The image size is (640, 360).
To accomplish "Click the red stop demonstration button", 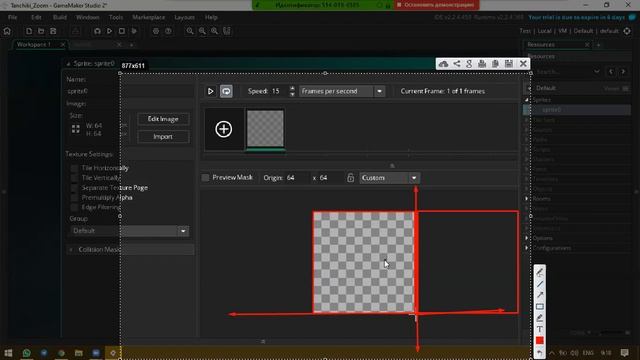I will point(436,5).
